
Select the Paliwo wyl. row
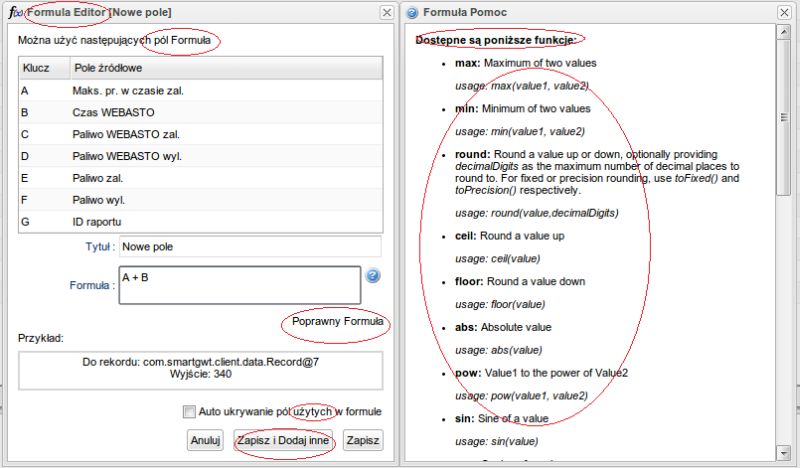200,199
